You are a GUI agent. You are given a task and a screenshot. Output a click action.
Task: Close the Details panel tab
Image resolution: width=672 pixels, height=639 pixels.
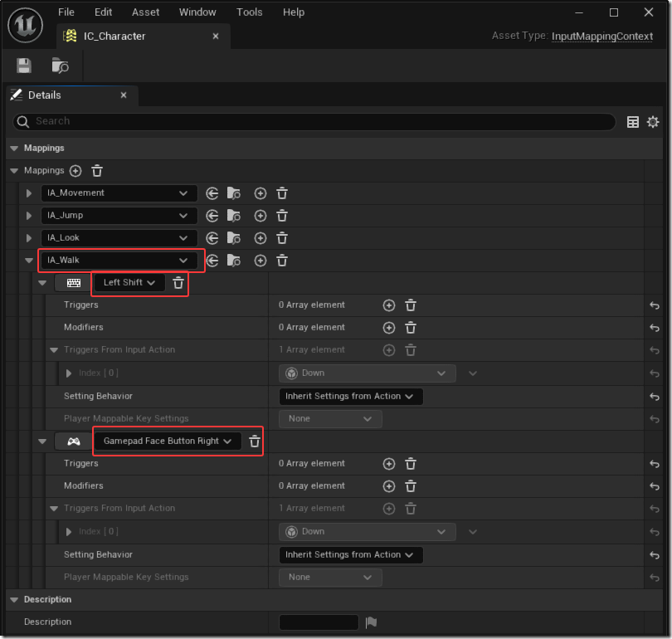click(124, 95)
